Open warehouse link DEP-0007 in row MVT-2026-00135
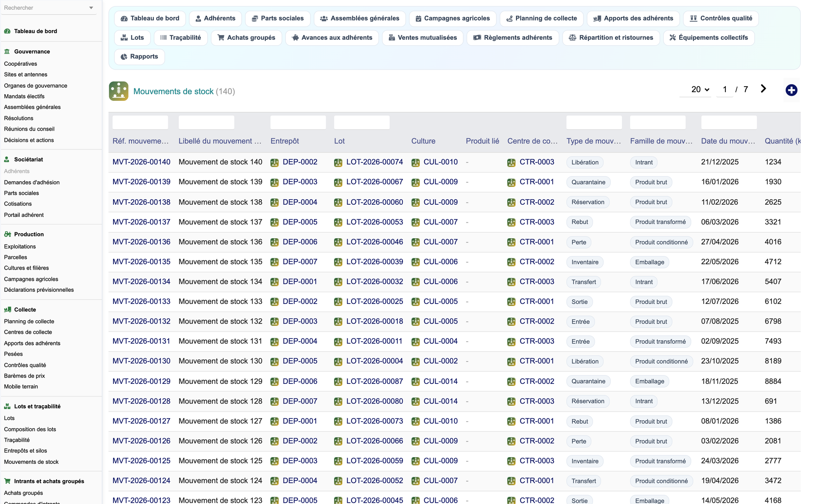This screenshot has height=504, width=815. tap(300, 262)
